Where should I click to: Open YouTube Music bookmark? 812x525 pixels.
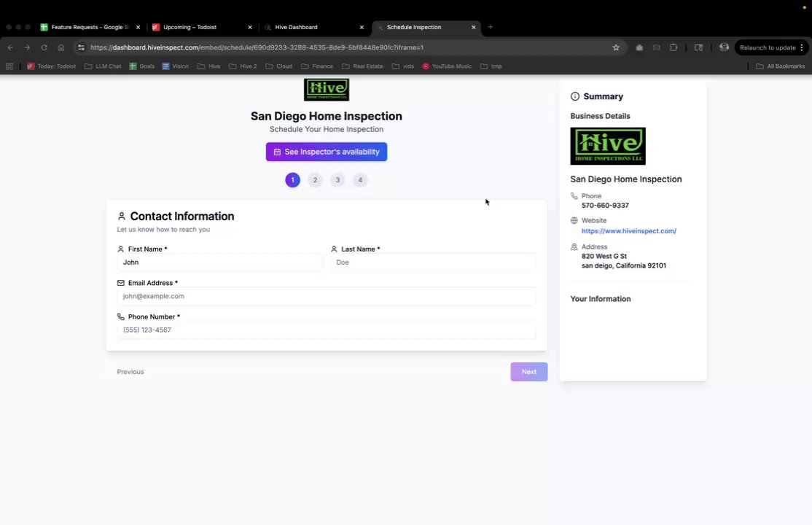point(447,66)
